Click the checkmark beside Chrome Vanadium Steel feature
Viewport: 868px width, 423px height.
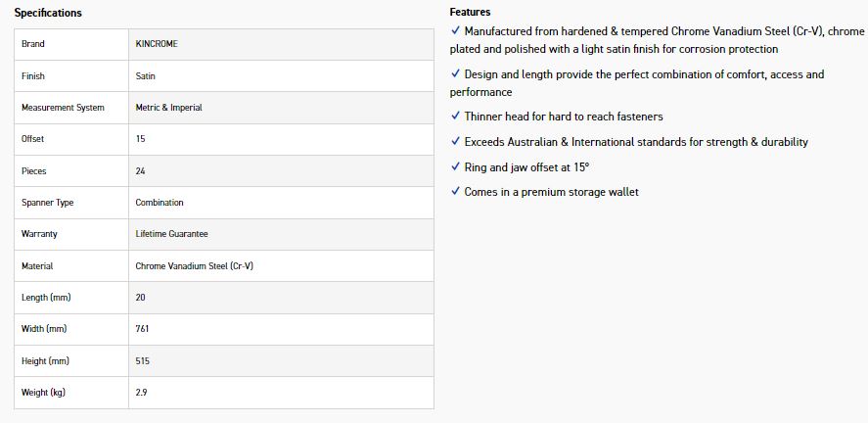coord(456,31)
